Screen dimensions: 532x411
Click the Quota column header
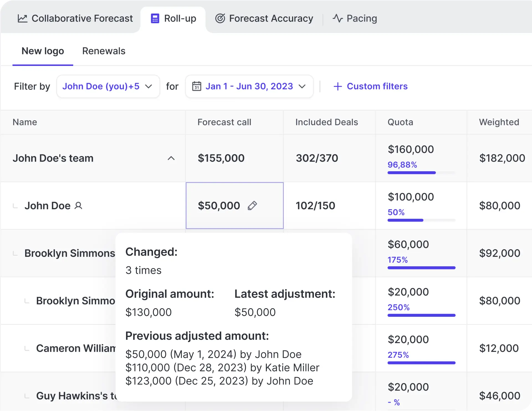(400, 122)
